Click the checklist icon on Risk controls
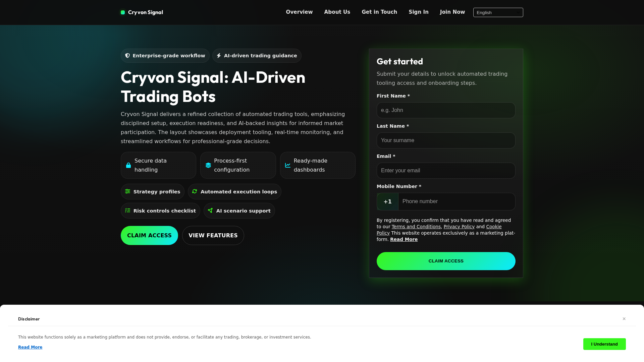 (x=128, y=210)
